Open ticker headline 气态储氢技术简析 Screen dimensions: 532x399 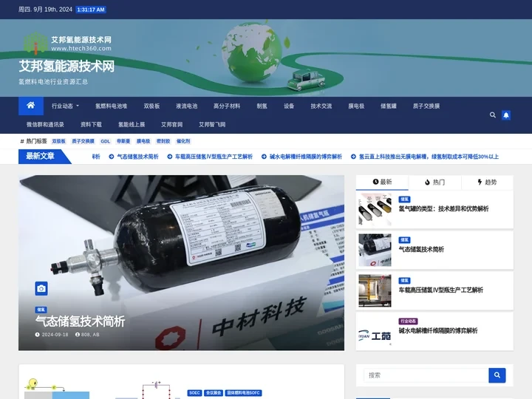pyautogui.click(x=134, y=157)
